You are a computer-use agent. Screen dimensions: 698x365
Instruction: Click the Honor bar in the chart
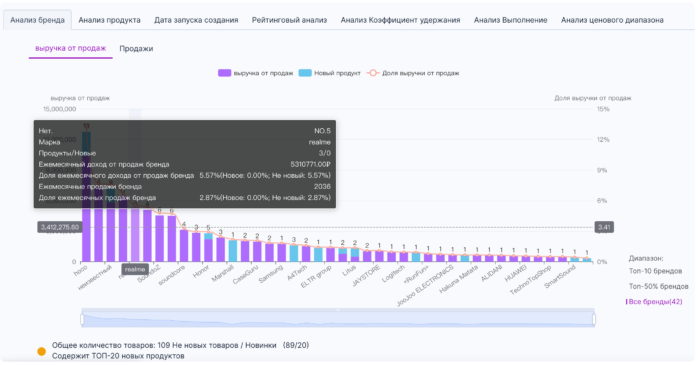[208, 247]
